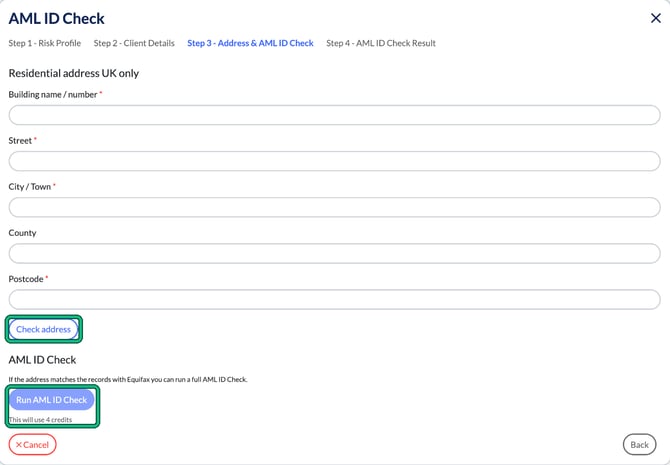Click the 'Residential address UK only' heading
Viewport: 670px width, 465px height.
coord(73,73)
